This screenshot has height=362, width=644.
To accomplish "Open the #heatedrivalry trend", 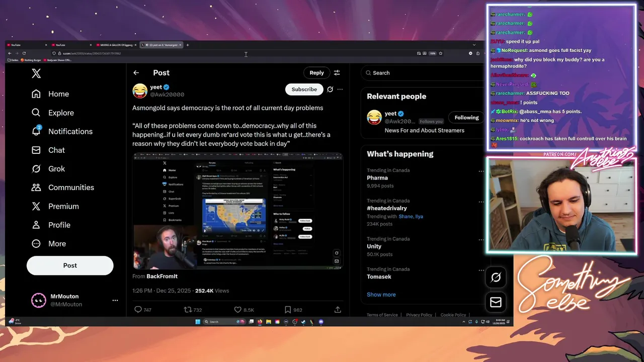I will [x=387, y=208].
